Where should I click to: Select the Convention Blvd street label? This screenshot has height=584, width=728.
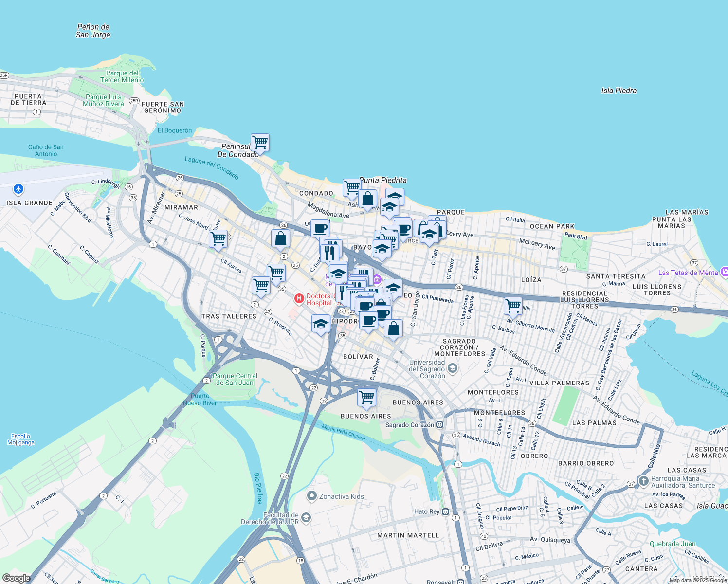pos(78,207)
